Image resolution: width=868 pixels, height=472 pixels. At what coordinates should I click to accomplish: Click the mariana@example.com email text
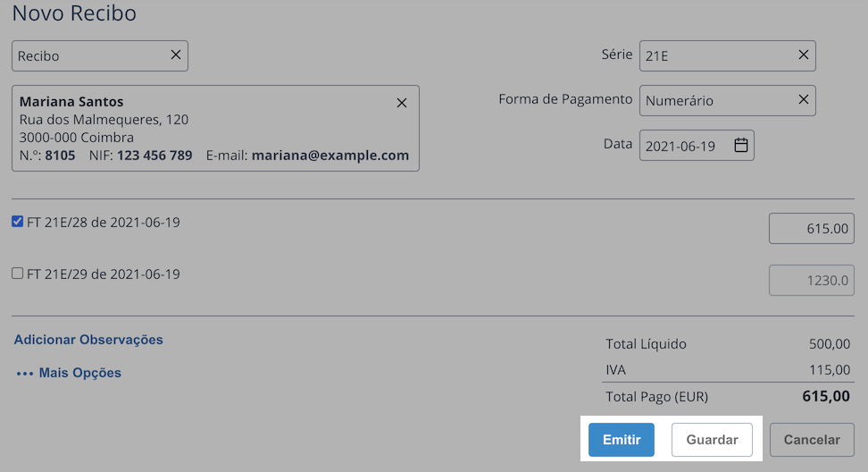click(330, 156)
